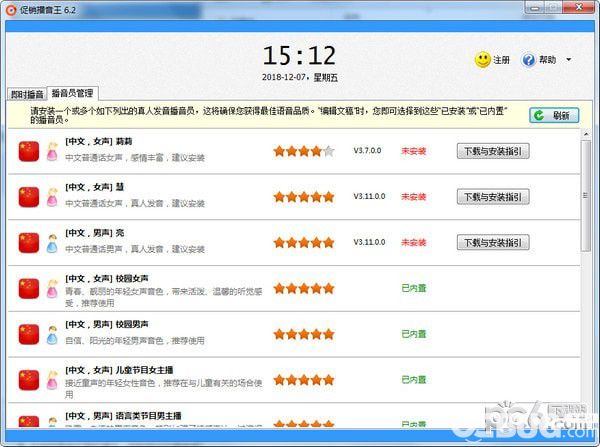Viewport: 600px width, 447px height.
Task: Click the China flag icon for 莉莉
Action: click(x=29, y=151)
